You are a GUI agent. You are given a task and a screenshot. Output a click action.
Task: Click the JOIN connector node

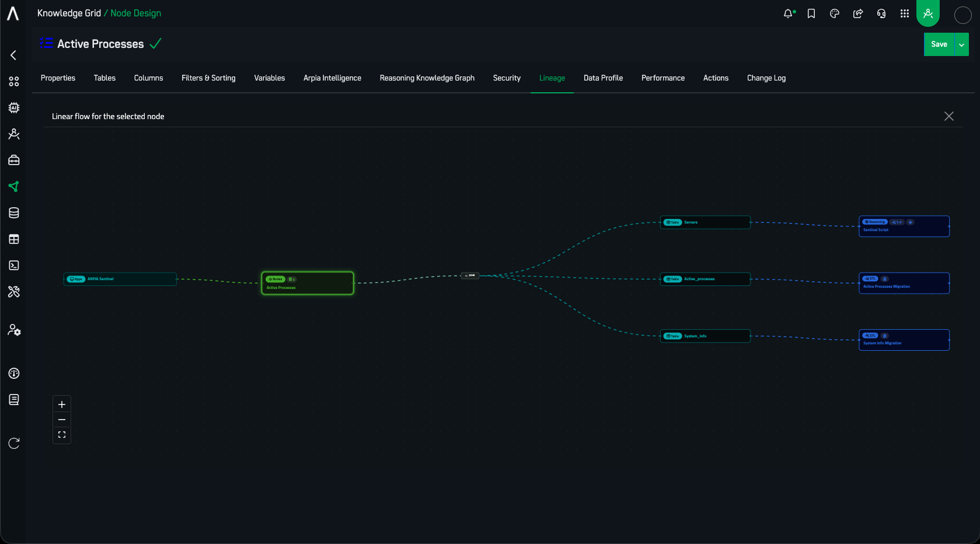click(470, 276)
